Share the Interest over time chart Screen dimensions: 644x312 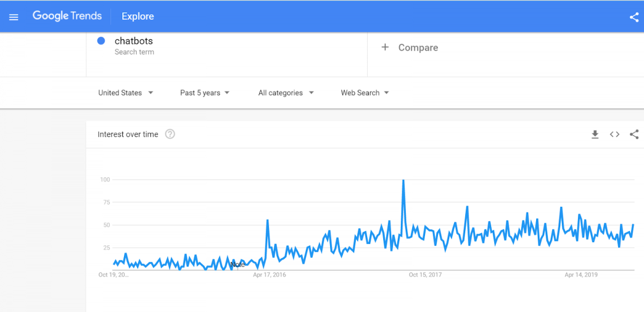(x=634, y=134)
